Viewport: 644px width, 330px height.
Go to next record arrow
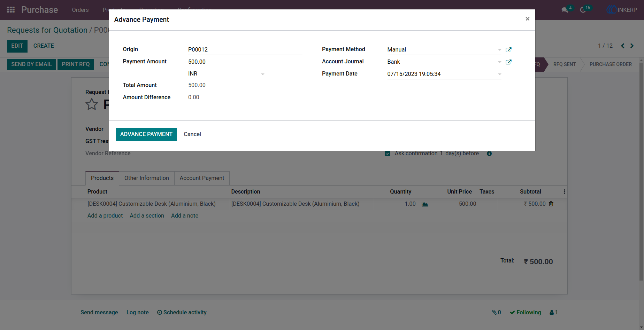[632, 46]
